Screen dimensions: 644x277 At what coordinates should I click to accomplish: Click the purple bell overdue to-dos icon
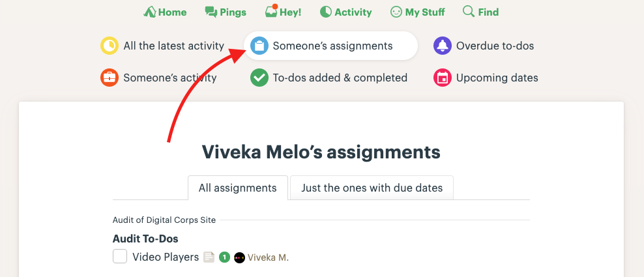click(x=443, y=46)
